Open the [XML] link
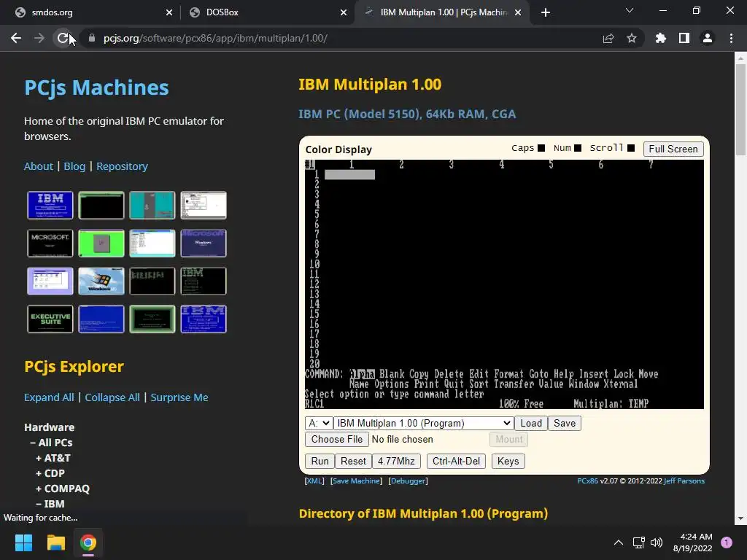 314,481
